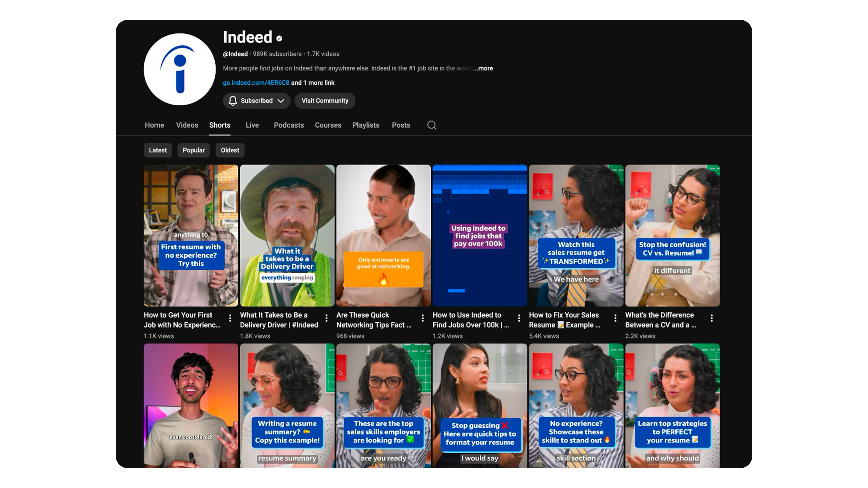This screenshot has height=488, width=868.
Task: Open options menu for Sales Resume short
Action: click(615, 318)
